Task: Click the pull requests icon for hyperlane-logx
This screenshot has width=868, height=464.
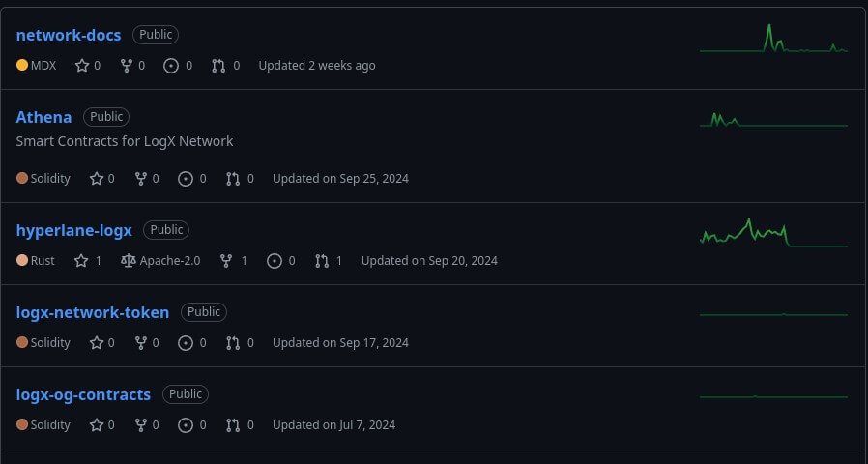Action: (x=322, y=261)
